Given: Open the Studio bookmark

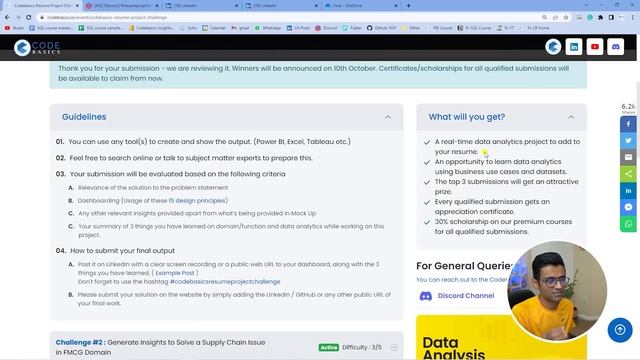Looking at the screenshot, I should click(x=14, y=28).
